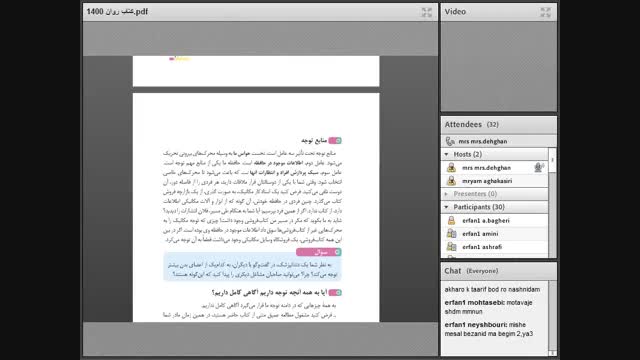Image resolution: width=640 pixels, height=360 pixels.
Task: Maximize the PDF share pod to fullscreen
Action: 427,12
